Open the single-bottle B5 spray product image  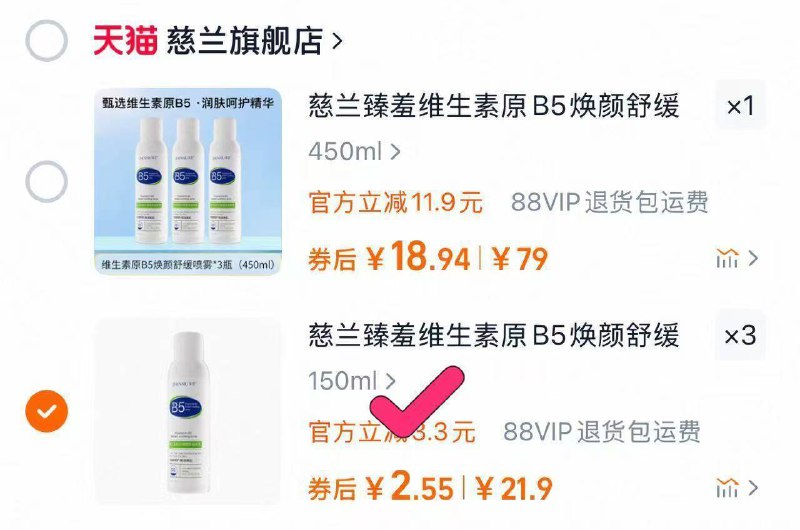click(x=188, y=411)
